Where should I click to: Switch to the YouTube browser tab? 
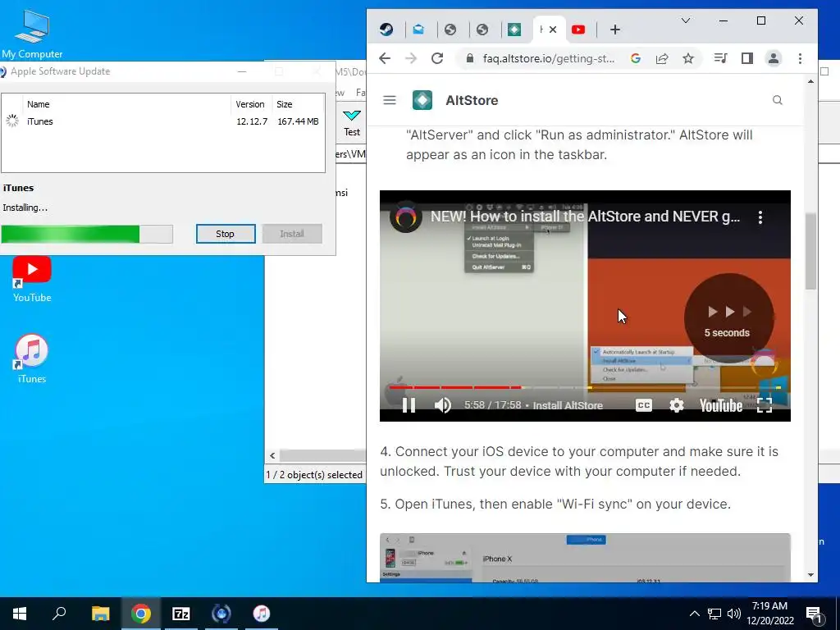click(x=578, y=30)
